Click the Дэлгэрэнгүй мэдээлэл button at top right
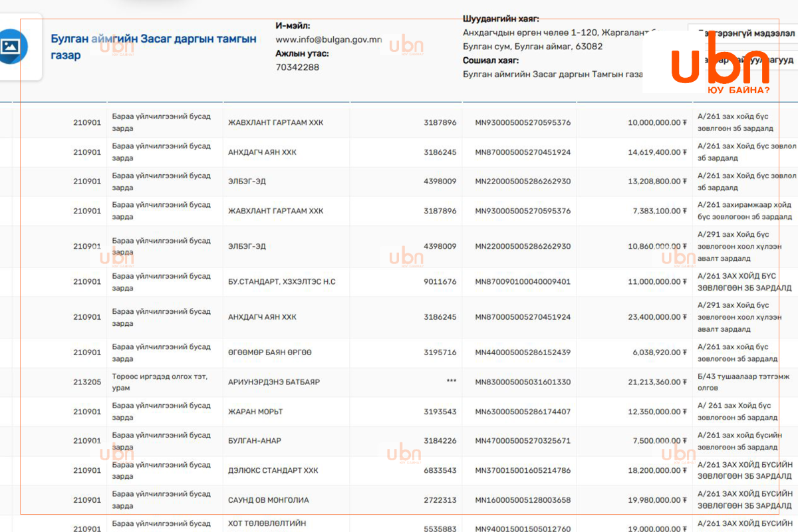 (745, 32)
